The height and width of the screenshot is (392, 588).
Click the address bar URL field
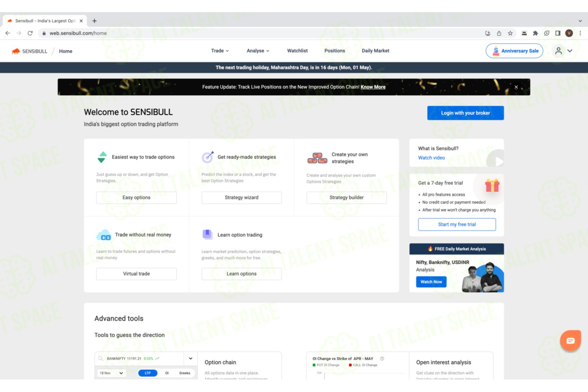coord(259,33)
